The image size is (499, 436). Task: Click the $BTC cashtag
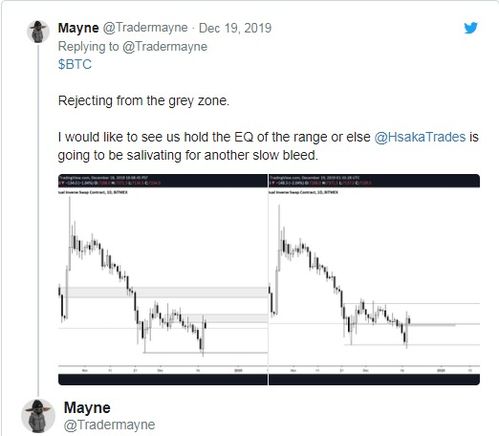click(75, 64)
